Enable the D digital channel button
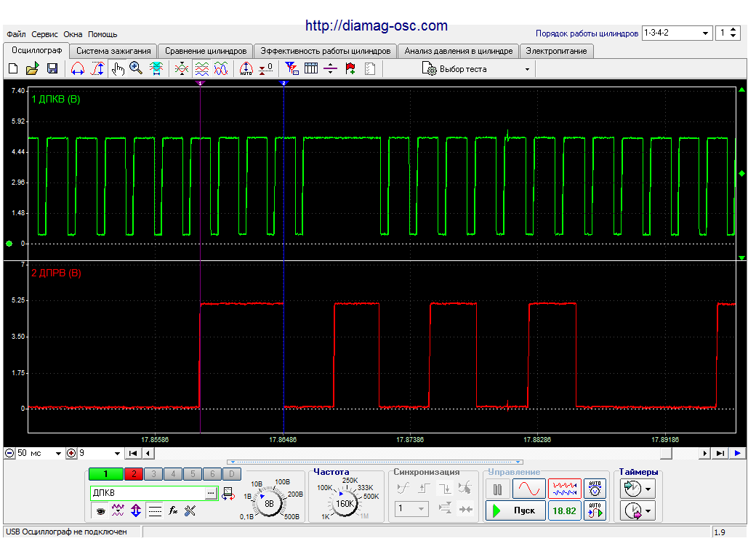This screenshot has width=756, height=541. (231, 474)
